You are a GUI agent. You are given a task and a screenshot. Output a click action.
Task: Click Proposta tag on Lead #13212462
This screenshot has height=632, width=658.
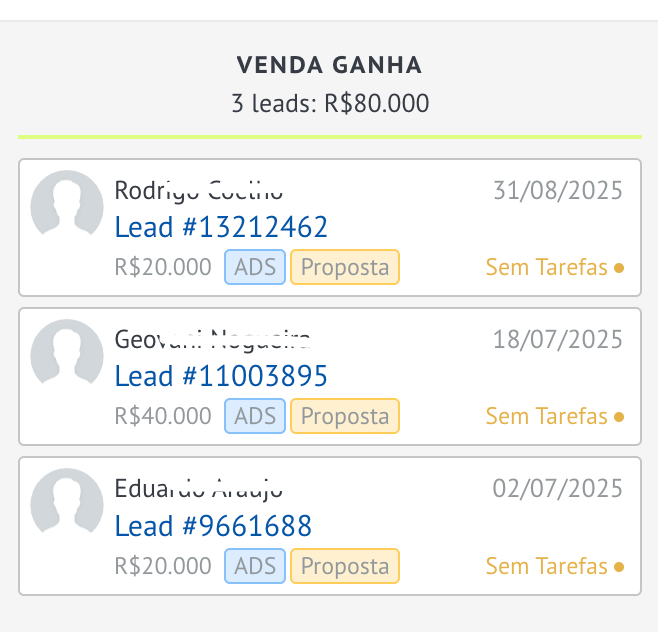pyautogui.click(x=345, y=267)
